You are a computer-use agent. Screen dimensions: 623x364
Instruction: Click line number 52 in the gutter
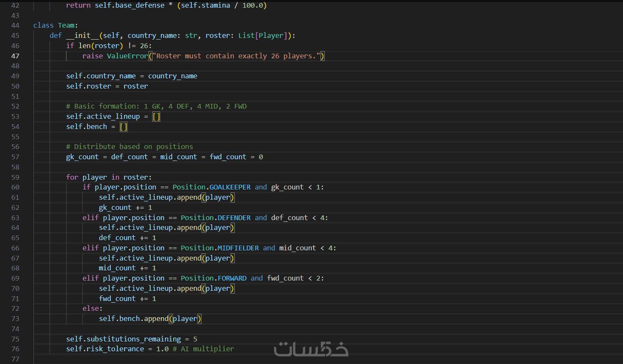(15, 106)
